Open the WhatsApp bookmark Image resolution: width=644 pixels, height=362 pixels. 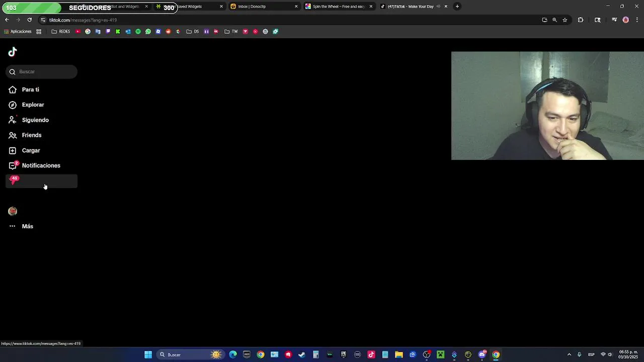pyautogui.click(x=148, y=32)
